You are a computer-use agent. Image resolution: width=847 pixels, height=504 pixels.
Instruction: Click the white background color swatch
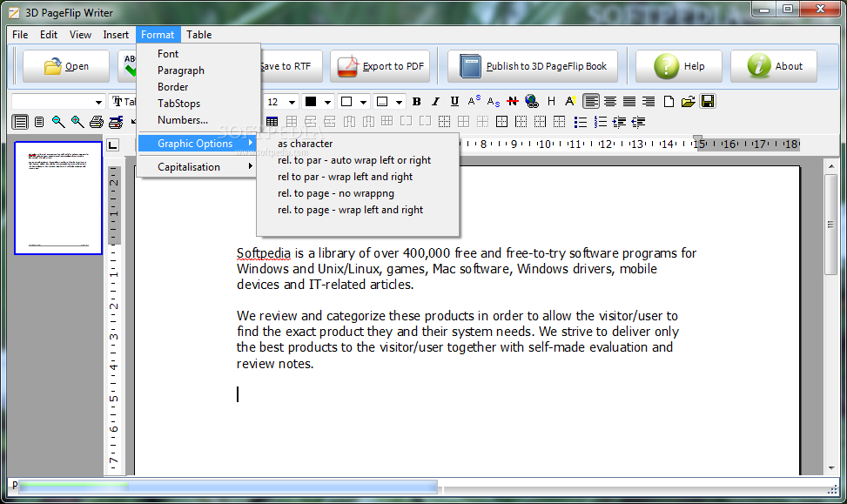coord(346,102)
